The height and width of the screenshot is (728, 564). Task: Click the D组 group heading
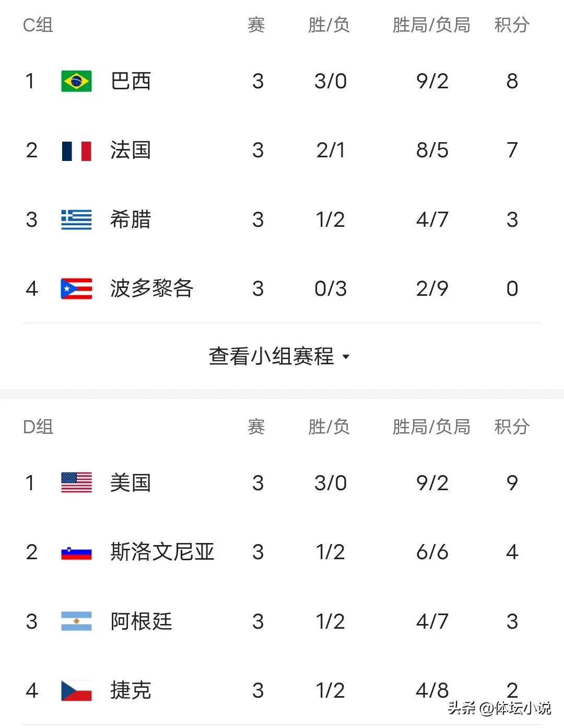[38, 427]
